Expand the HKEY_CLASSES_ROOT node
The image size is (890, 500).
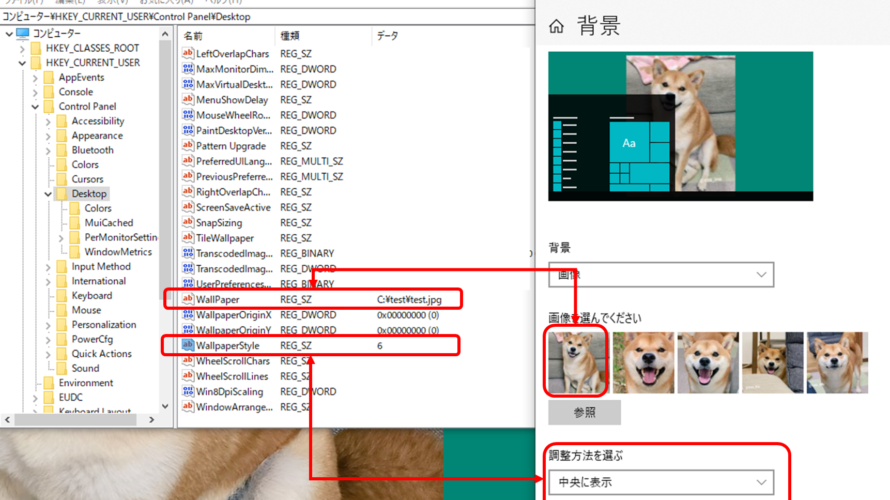[x=22, y=48]
